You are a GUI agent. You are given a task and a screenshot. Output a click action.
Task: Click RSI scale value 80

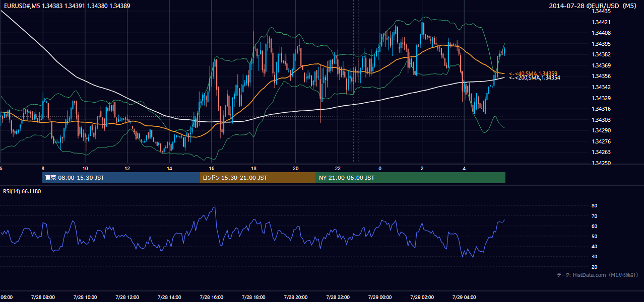point(595,206)
